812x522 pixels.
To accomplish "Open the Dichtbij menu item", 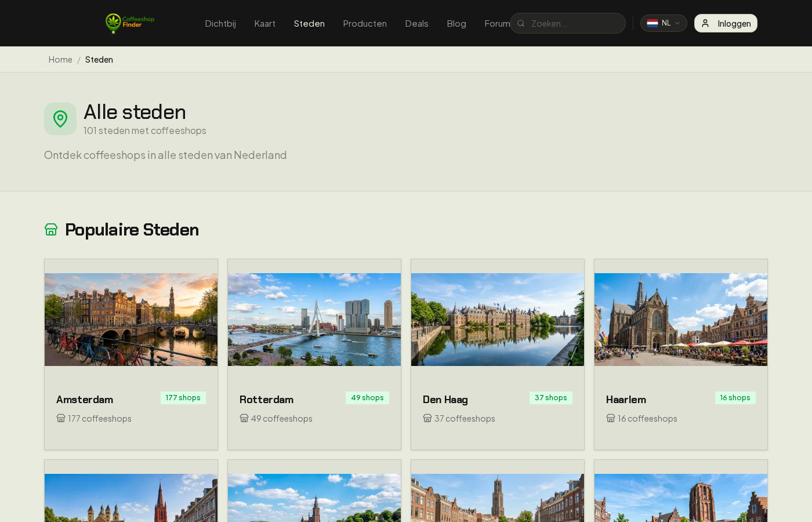I will (220, 24).
